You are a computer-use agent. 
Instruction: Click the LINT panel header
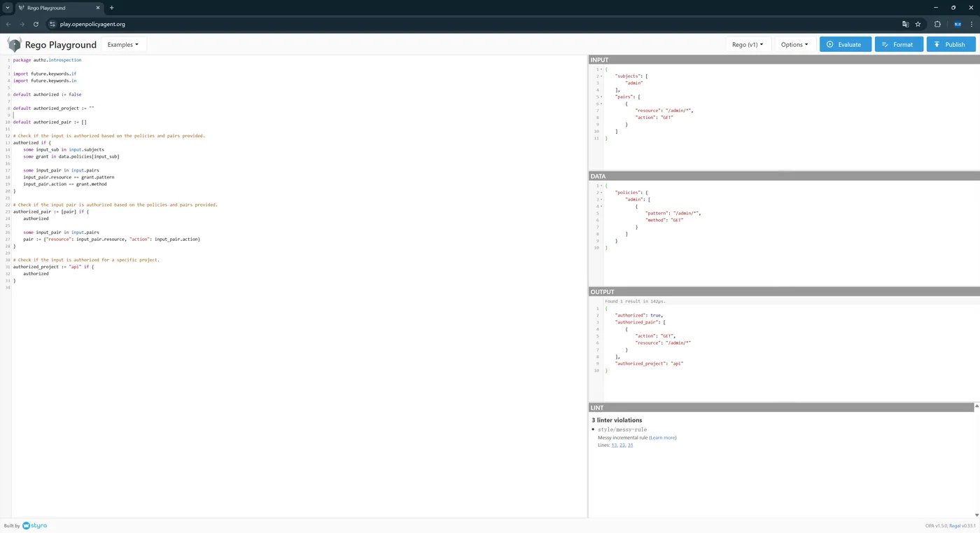tap(781, 408)
